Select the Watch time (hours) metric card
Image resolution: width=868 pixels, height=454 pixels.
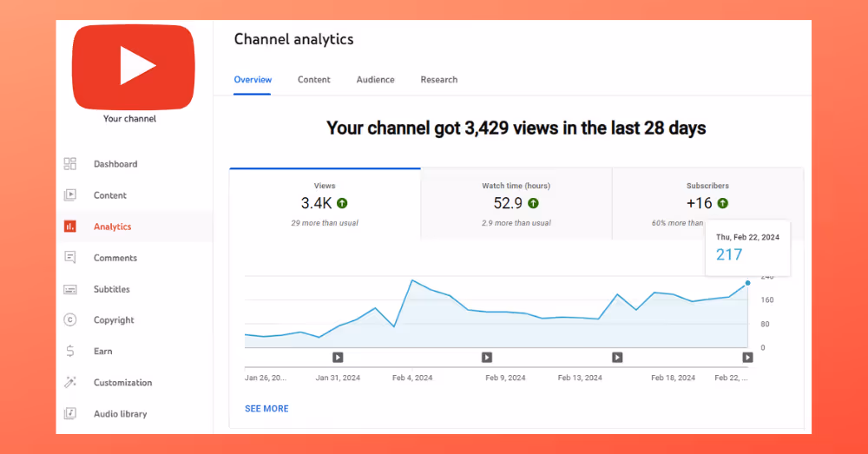tap(516, 204)
